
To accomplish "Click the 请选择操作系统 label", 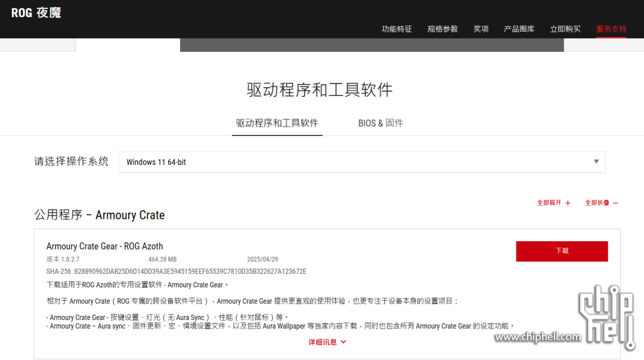I will [x=72, y=162].
